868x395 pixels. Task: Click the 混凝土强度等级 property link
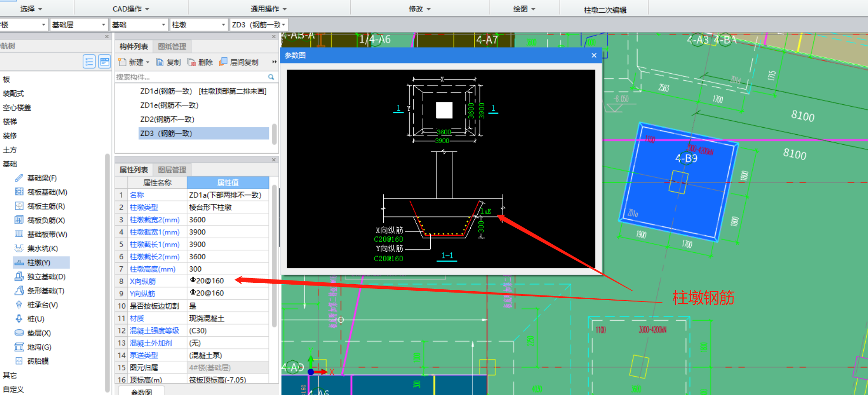[154, 331]
